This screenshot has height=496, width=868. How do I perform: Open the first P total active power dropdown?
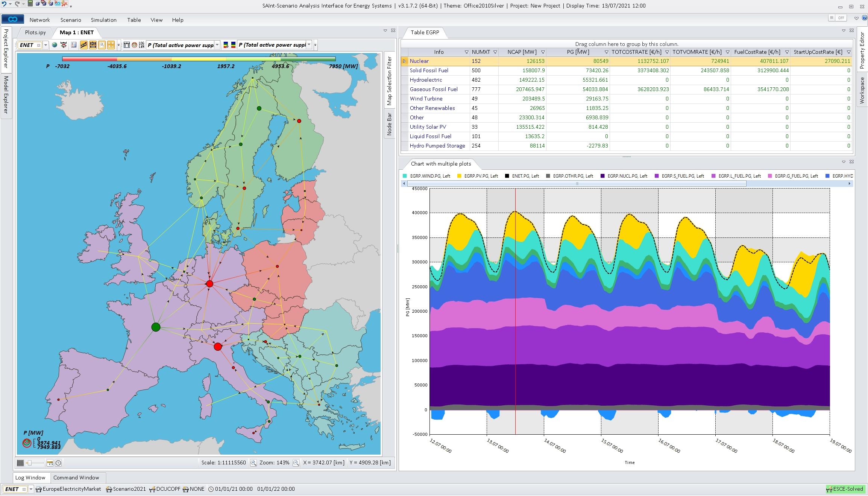click(217, 45)
